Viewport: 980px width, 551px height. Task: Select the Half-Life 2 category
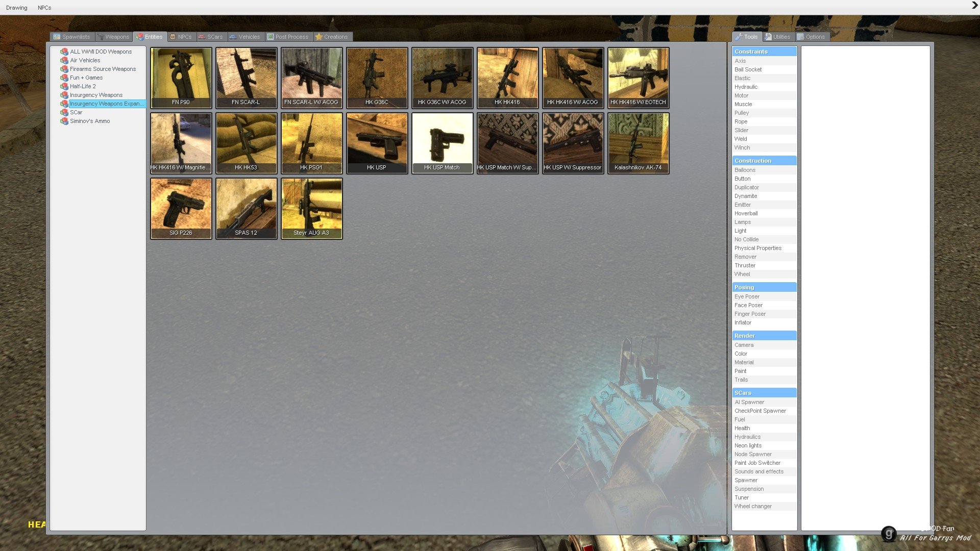tap(83, 86)
